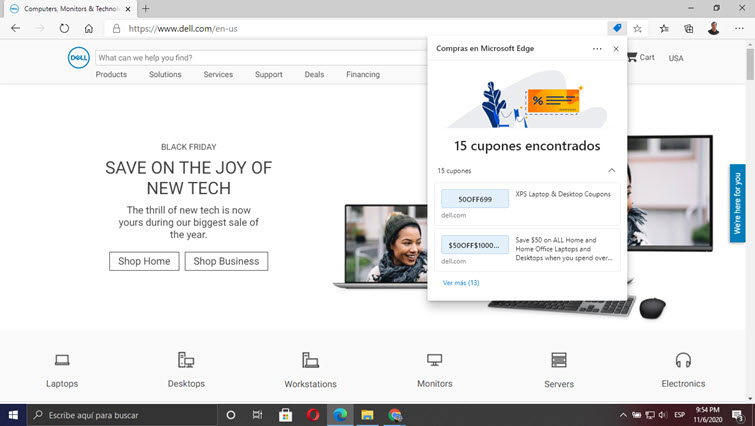Open Microsoft Store from the taskbar
The image size is (755, 426).
pyautogui.click(x=285, y=415)
